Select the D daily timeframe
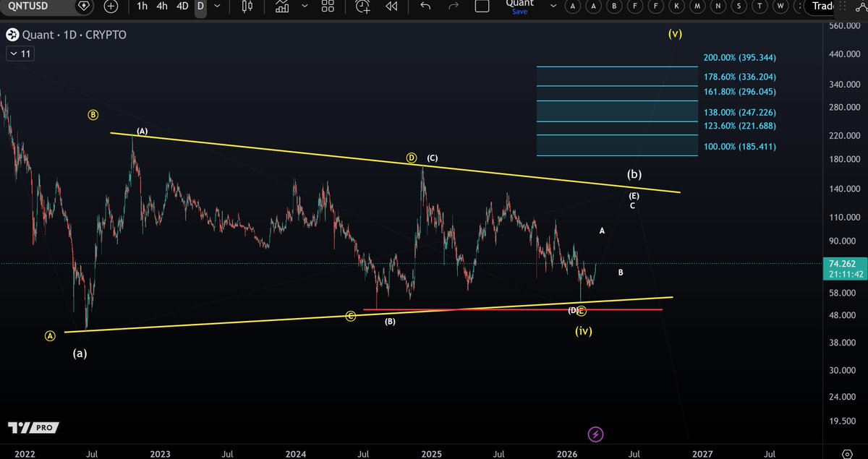Viewport: 868px width, 459px height. (x=200, y=6)
